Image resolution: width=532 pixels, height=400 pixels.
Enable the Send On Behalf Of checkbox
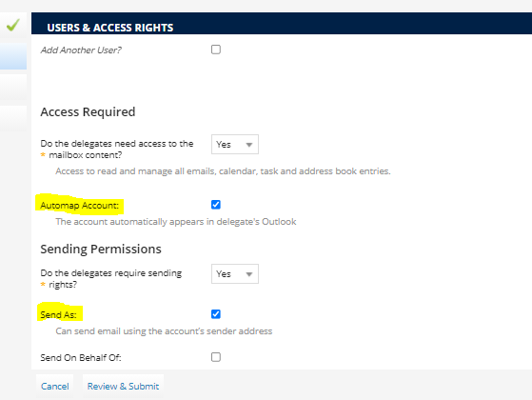click(216, 357)
